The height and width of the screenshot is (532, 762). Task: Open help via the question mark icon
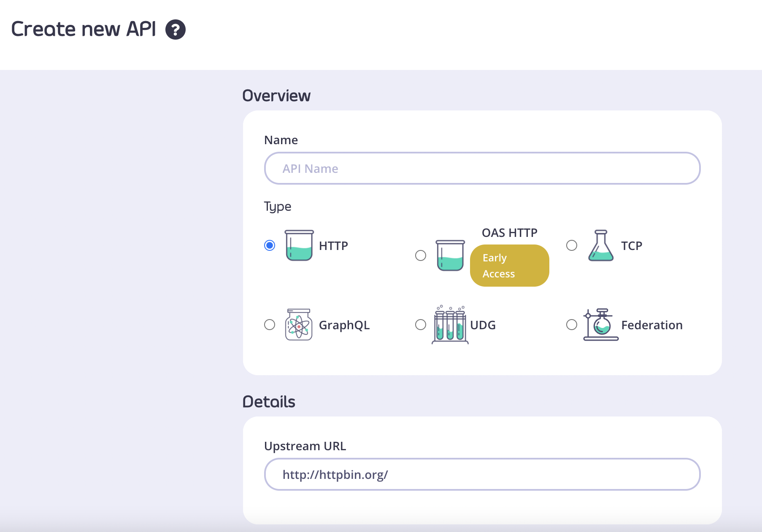tap(176, 29)
